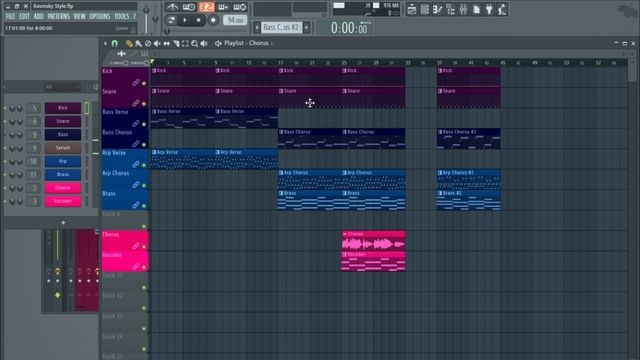Screen dimensions: 640x360
Task: Open the EDIT menu
Action: (24, 16)
